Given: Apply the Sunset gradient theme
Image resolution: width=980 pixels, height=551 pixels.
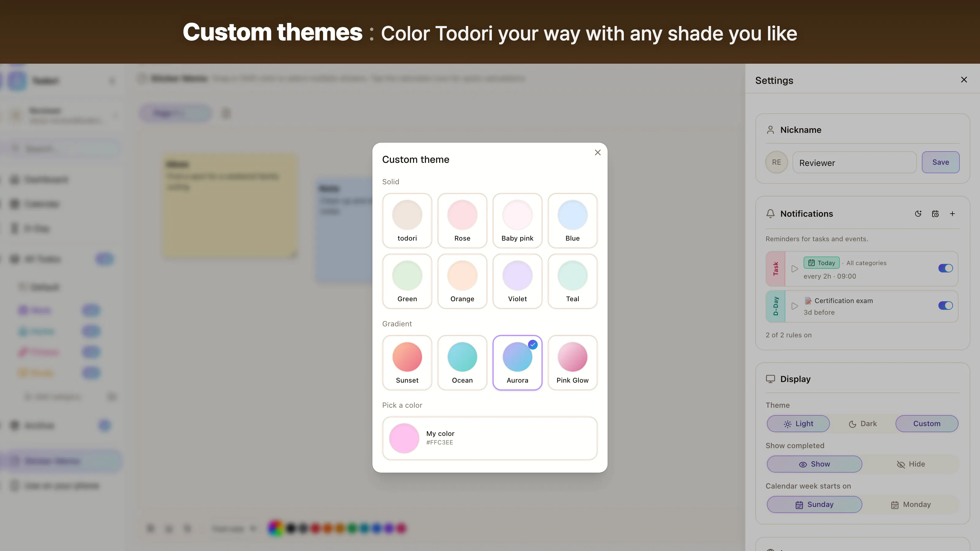Looking at the screenshot, I should [x=407, y=363].
